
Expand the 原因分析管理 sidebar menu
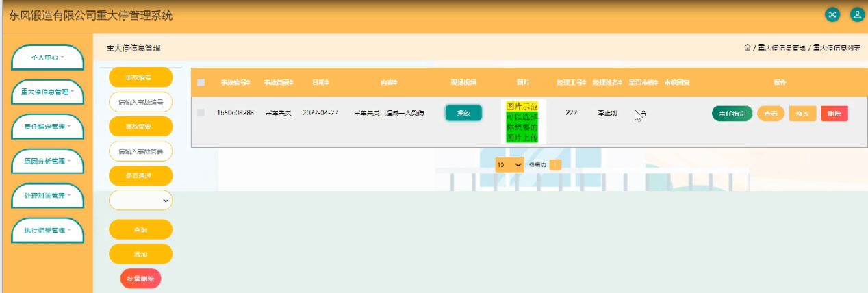(x=47, y=161)
